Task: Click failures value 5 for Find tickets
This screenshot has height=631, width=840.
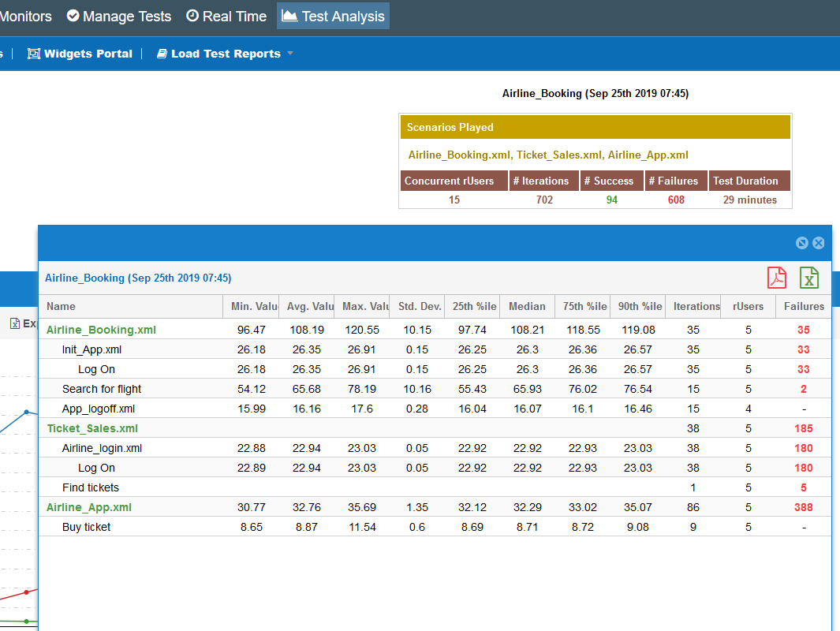Action: (803, 487)
